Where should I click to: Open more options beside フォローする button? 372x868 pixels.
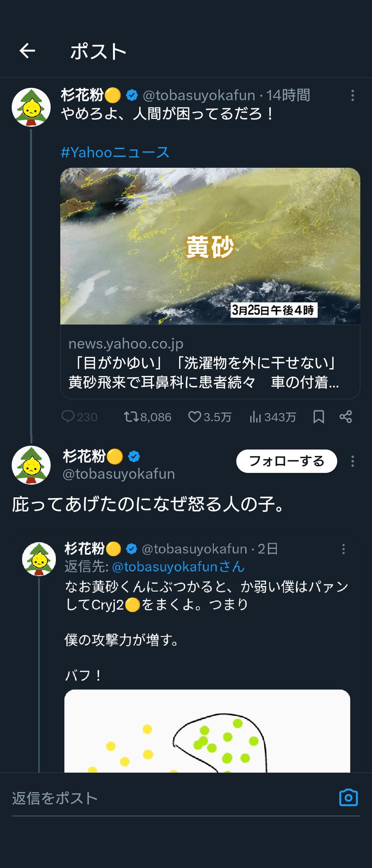coord(352,461)
